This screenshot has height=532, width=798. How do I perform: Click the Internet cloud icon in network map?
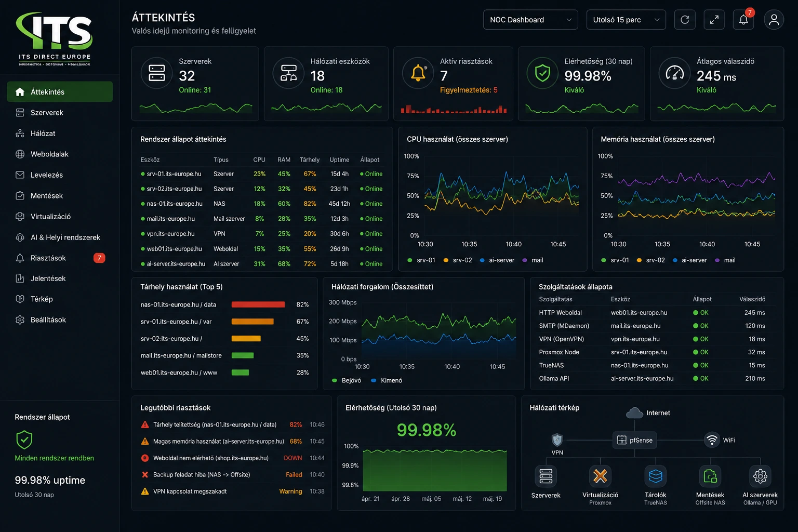[x=634, y=413]
